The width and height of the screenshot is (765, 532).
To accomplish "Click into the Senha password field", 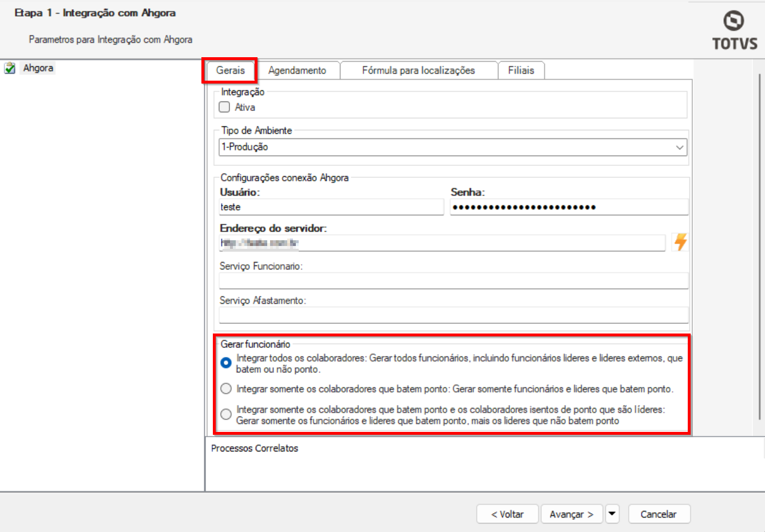I will click(x=569, y=207).
